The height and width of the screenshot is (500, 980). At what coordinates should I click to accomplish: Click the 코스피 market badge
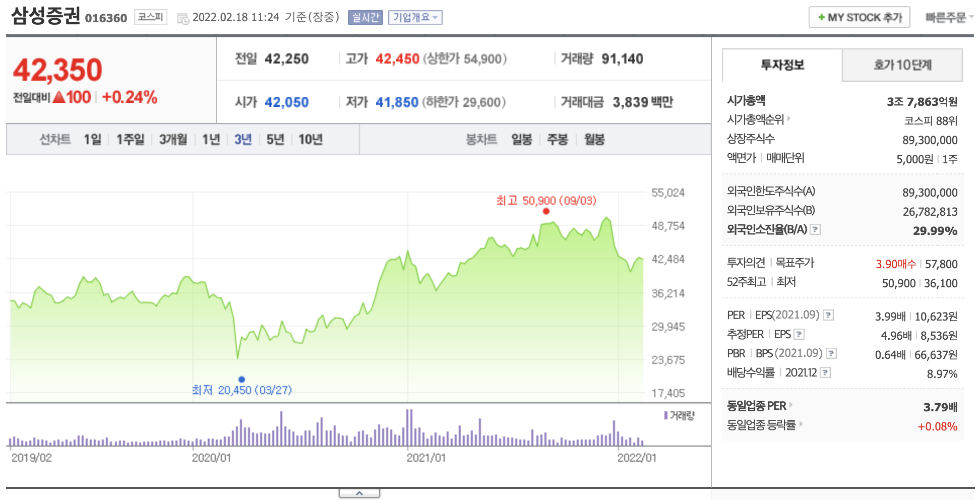(x=150, y=17)
